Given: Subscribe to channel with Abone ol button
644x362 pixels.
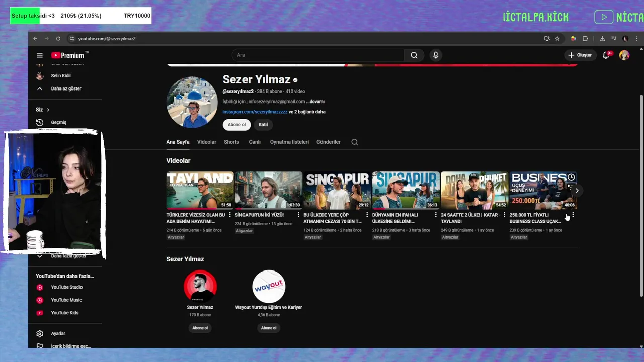Looking at the screenshot, I should tap(236, 125).
